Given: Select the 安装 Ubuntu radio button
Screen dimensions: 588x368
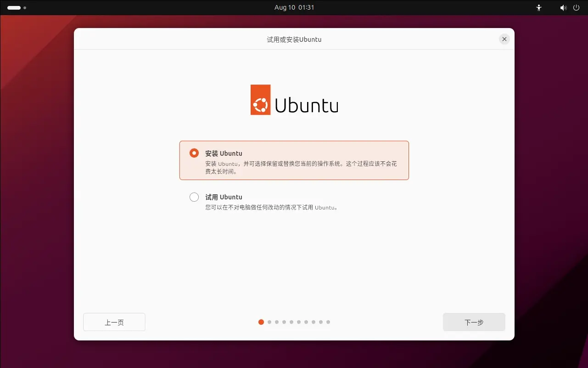Looking at the screenshot, I should 194,153.
